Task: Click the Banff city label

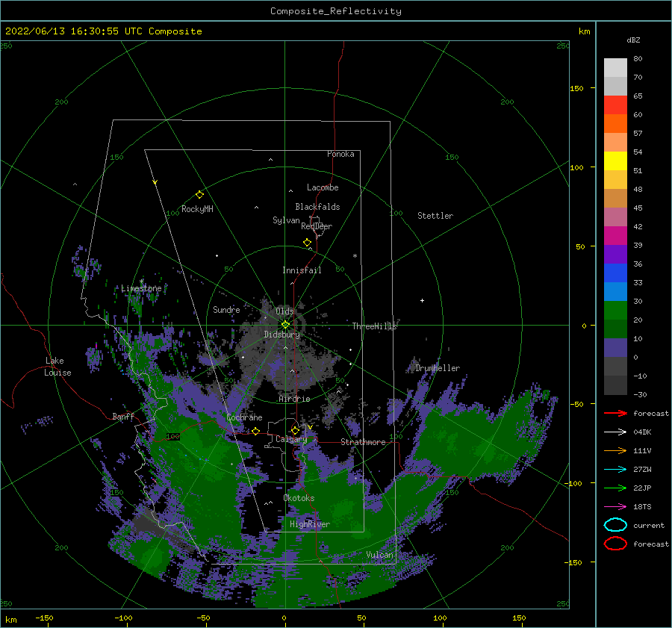Action: tap(123, 416)
